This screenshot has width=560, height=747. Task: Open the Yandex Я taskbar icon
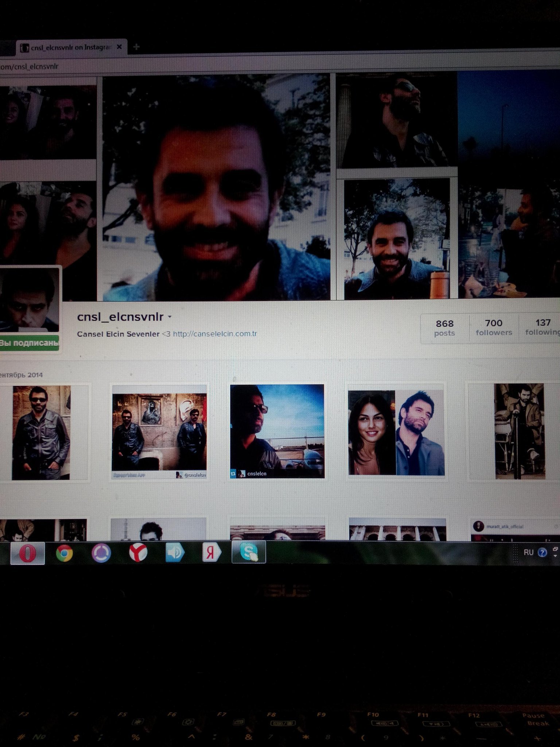point(211,553)
